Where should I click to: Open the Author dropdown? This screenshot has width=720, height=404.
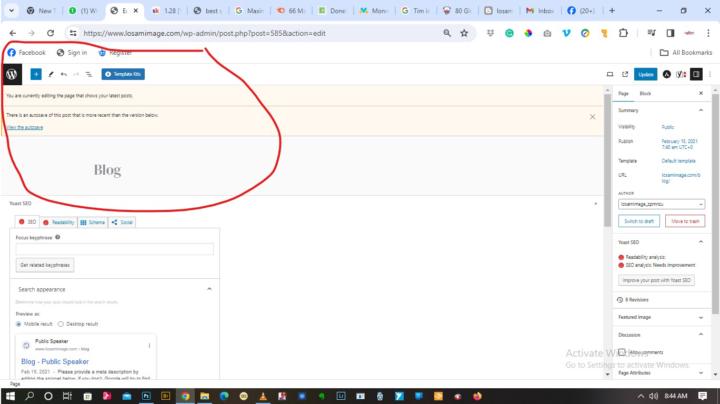click(x=661, y=204)
